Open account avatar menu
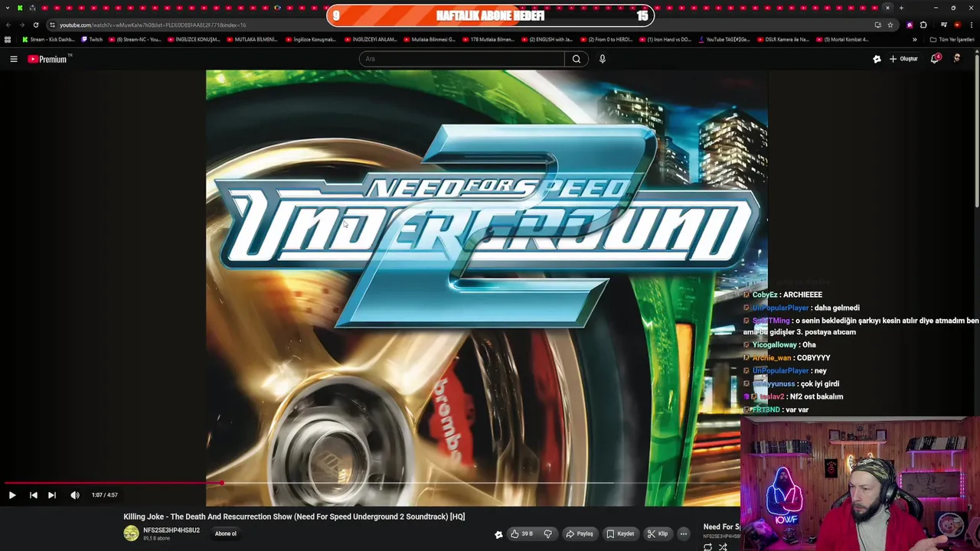 click(x=957, y=59)
